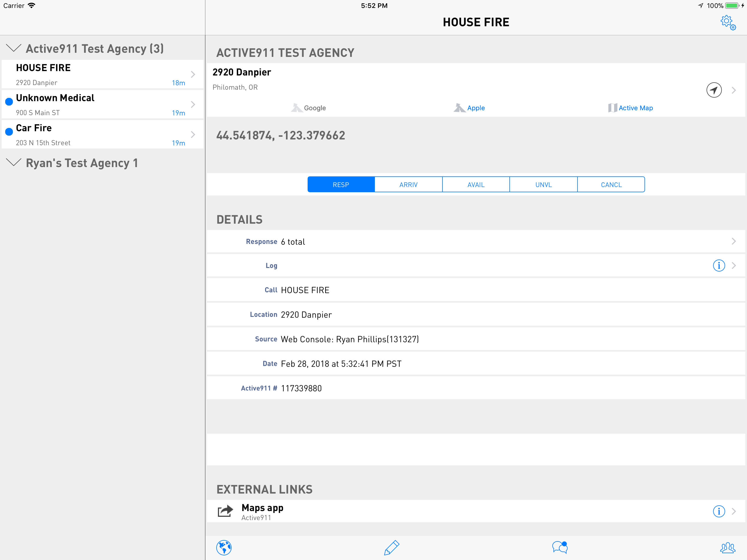
Task: Open the Maps app external link
Action: coord(476,511)
